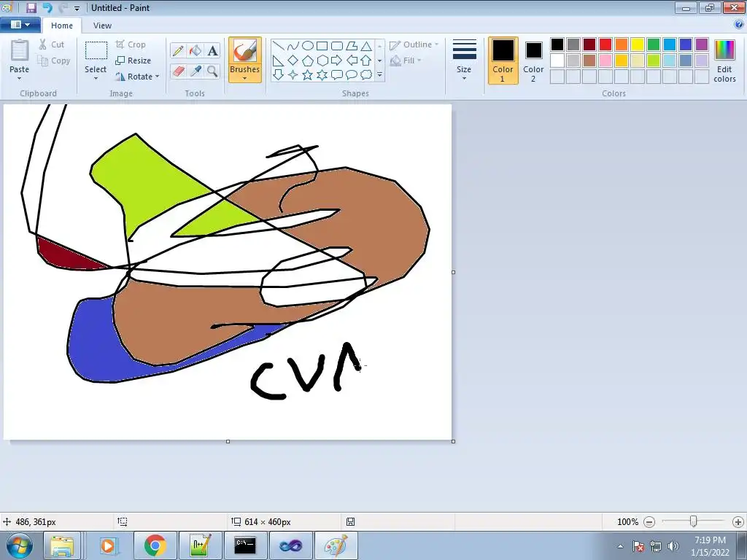
Task: Pick the Polygon shape
Action: pyautogui.click(x=352, y=46)
